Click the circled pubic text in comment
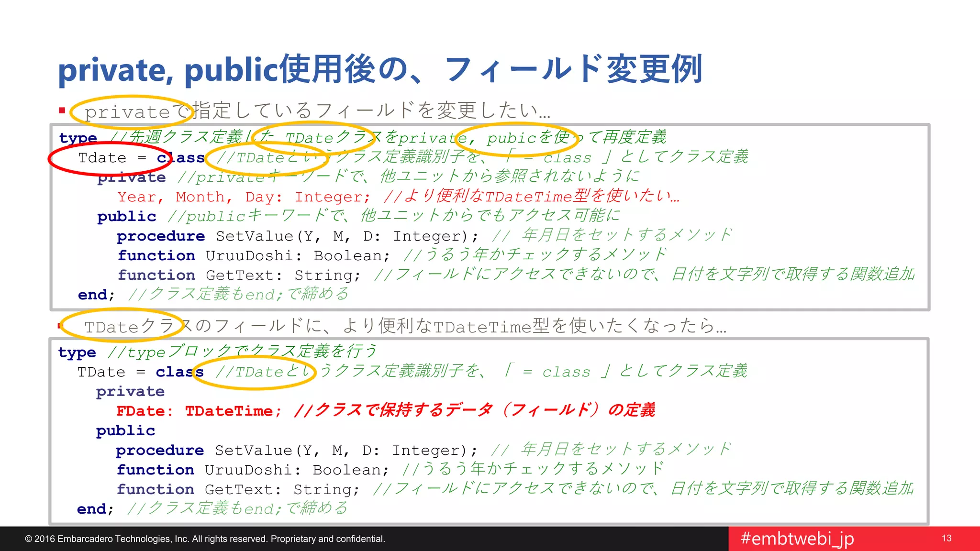980x551 pixels. pos(511,138)
